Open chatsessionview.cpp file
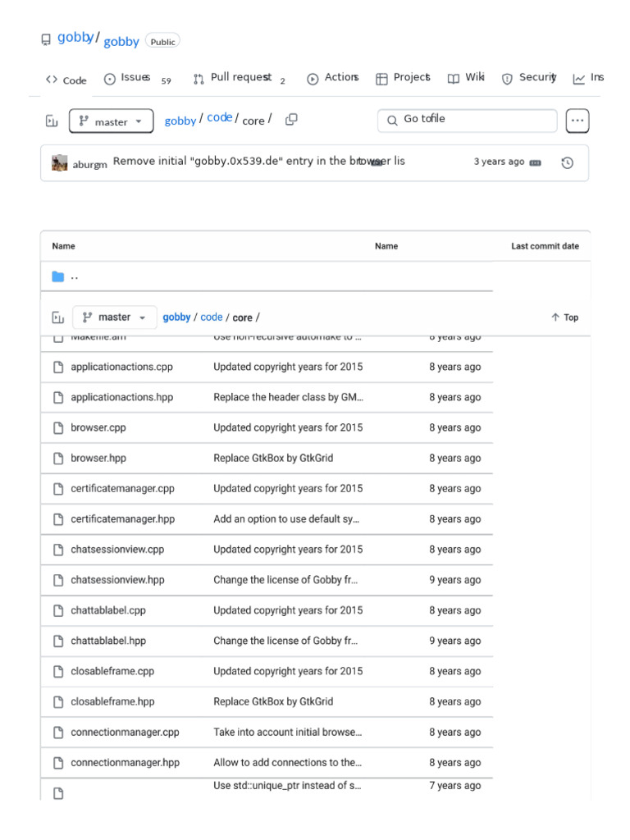The image size is (630, 840). [x=117, y=550]
